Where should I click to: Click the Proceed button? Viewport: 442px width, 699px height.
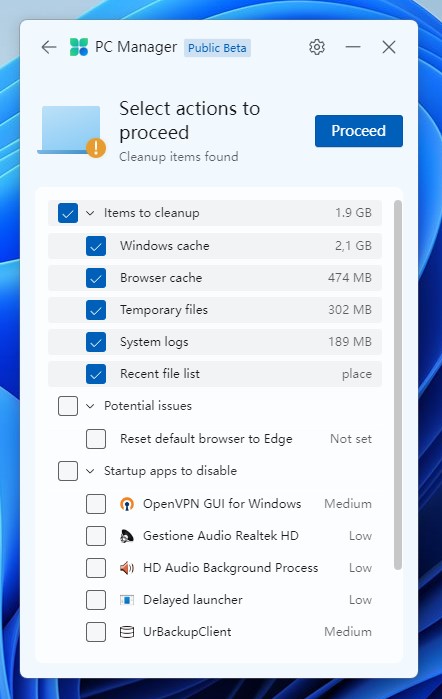[x=359, y=131]
